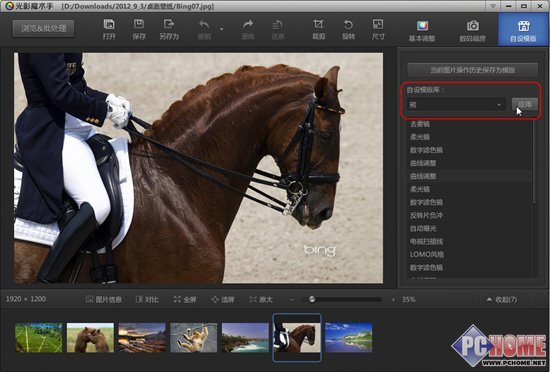The width and height of the screenshot is (550, 372).
Task: Select 反转片负冲 in the step list
Action: [426, 215]
